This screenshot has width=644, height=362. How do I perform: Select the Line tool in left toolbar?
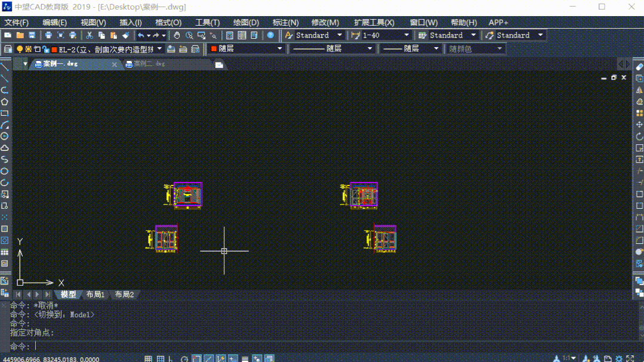click(5, 67)
